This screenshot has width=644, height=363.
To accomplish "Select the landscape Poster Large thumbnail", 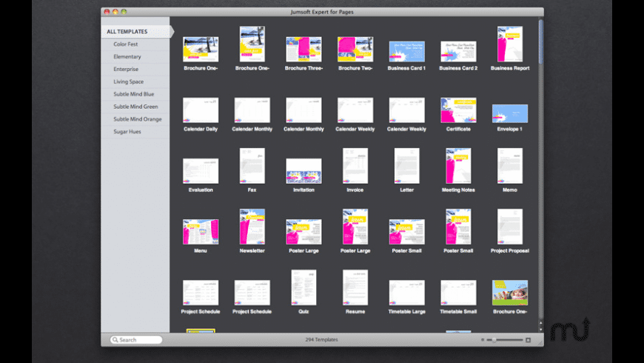I will (x=303, y=232).
